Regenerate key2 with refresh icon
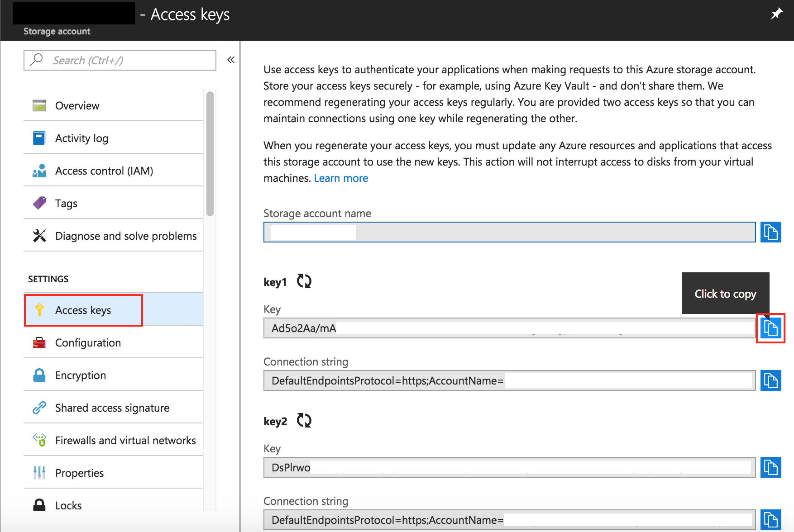 pyautogui.click(x=304, y=420)
